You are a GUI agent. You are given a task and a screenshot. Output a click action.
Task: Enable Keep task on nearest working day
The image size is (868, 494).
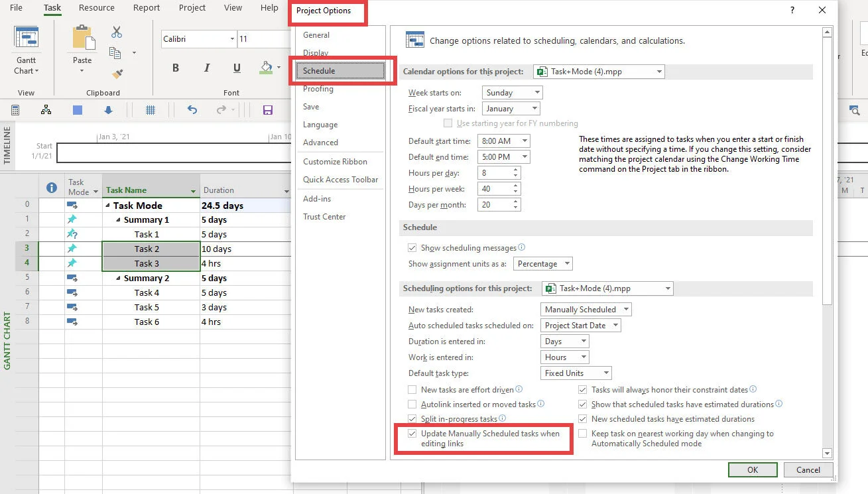[583, 434]
